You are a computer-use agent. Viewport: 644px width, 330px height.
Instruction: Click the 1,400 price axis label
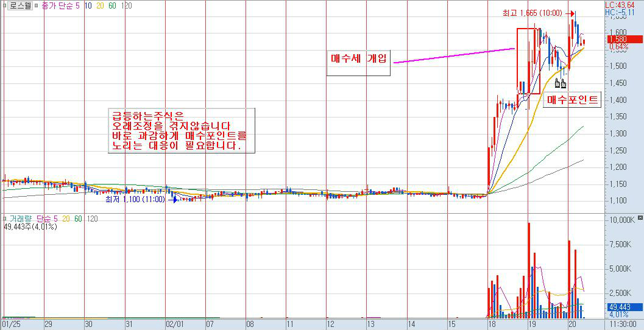point(618,100)
